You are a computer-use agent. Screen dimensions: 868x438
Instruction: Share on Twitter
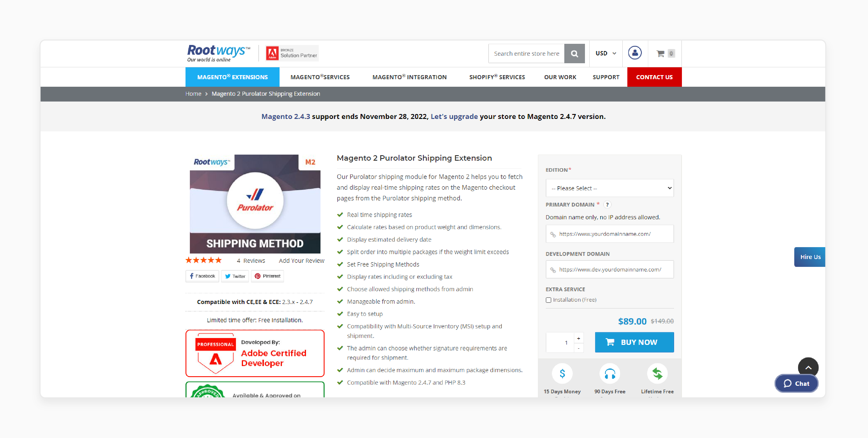click(235, 276)
